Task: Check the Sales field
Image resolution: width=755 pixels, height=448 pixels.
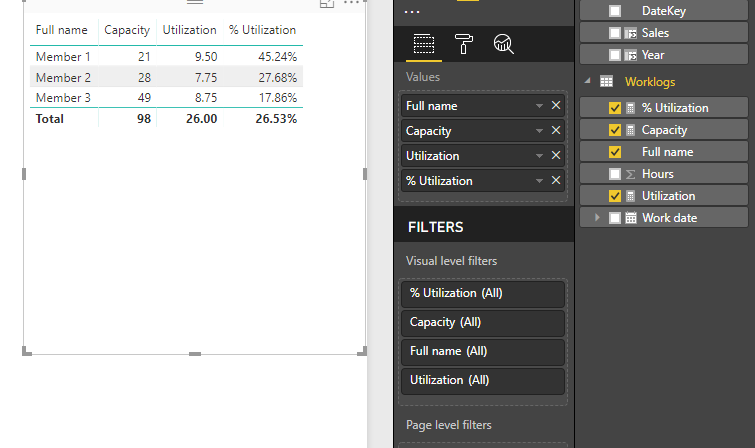Action: click(x=615, y=33)
